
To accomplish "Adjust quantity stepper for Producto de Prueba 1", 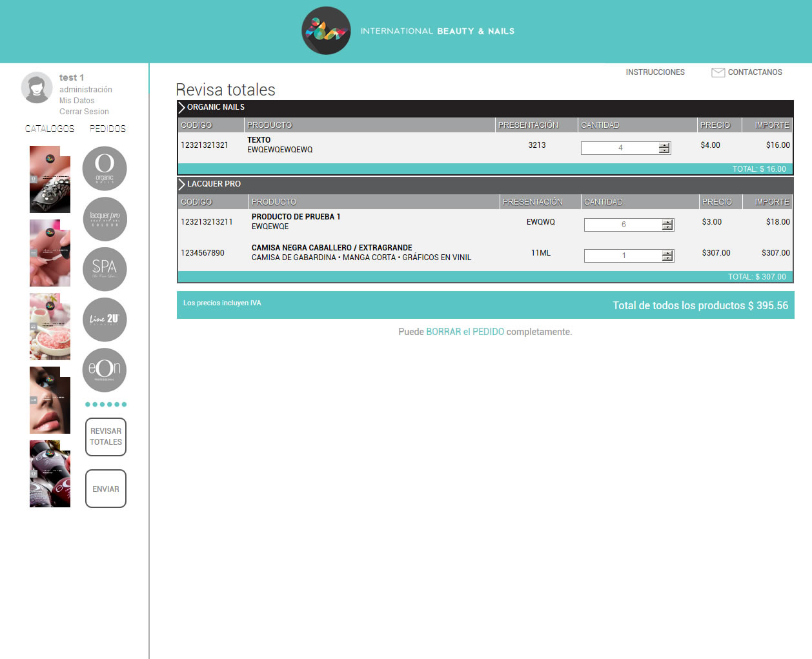I will click(667, 225).
